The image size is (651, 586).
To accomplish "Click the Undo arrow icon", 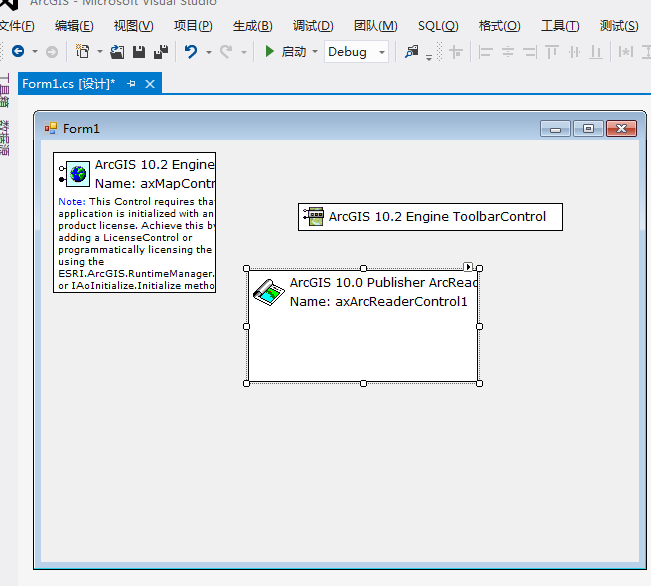I will (191, 52).
